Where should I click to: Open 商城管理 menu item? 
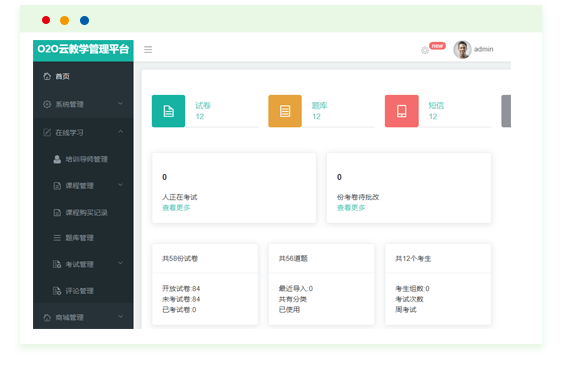point(69,317)
